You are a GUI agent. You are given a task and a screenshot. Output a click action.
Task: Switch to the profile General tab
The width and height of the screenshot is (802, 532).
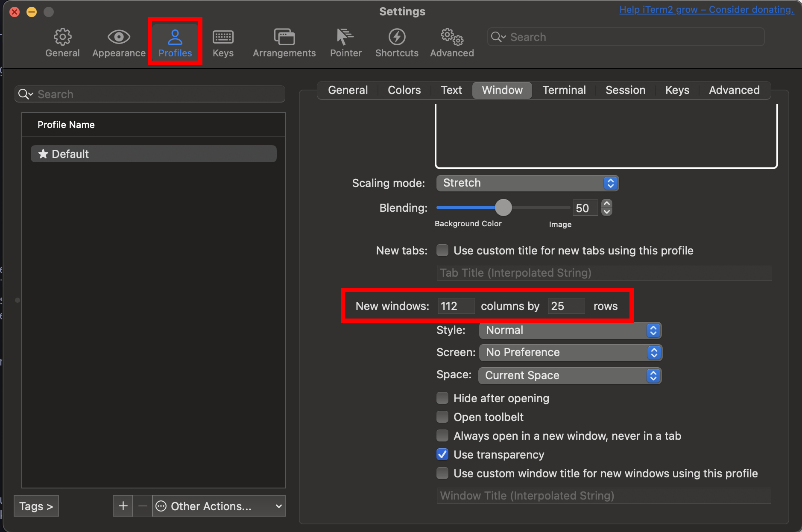click(x=348, y=90)
